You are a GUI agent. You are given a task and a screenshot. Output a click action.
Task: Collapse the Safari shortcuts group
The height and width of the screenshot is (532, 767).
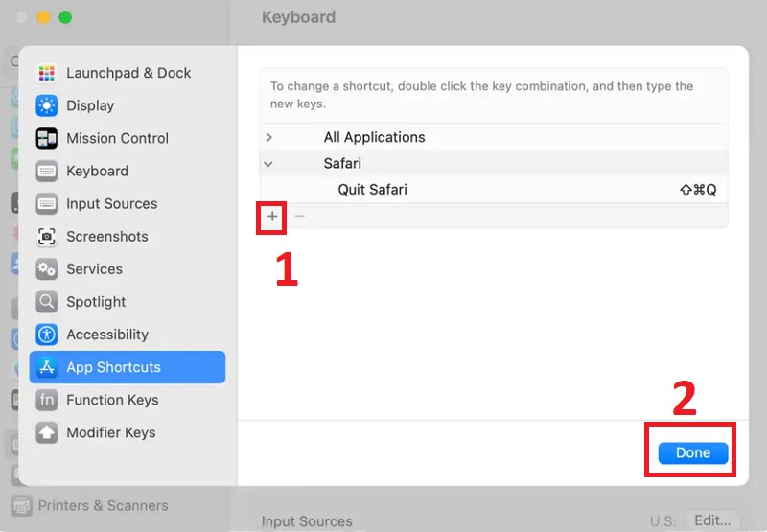pyautogui.click(x=269, y=164)
